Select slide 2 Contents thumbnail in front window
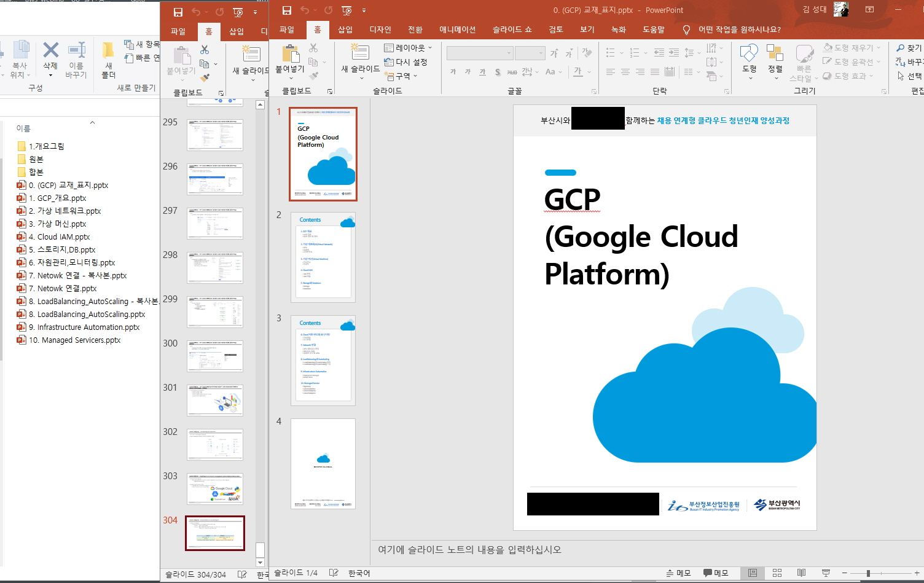This screenshot has height=583, width=924. (323, 257)
